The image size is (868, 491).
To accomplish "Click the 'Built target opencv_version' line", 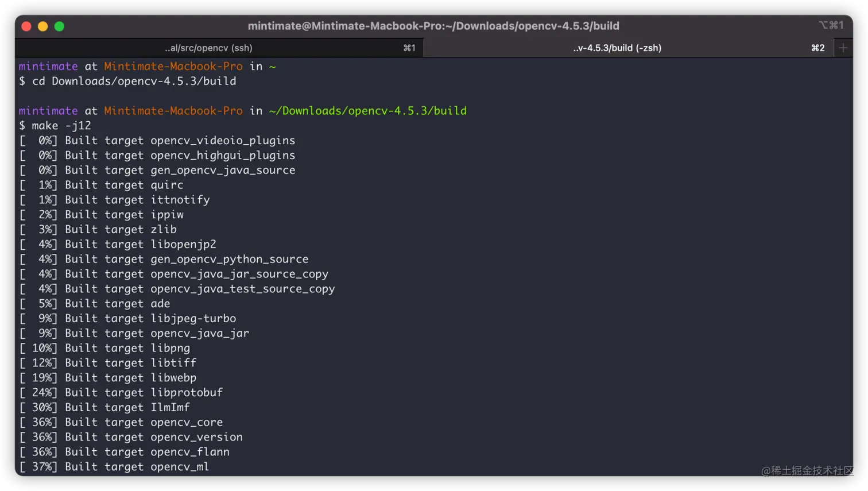I will click(x=131, y=437).
